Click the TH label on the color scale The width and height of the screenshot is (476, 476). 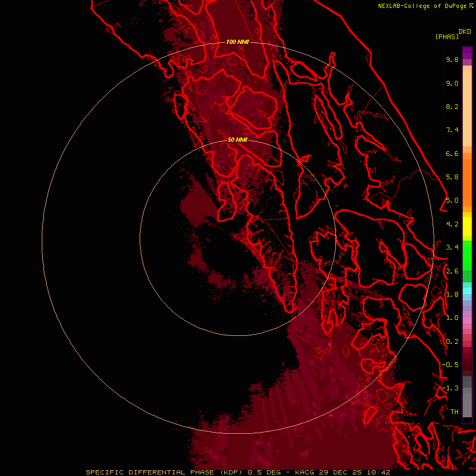pos(454,411)
